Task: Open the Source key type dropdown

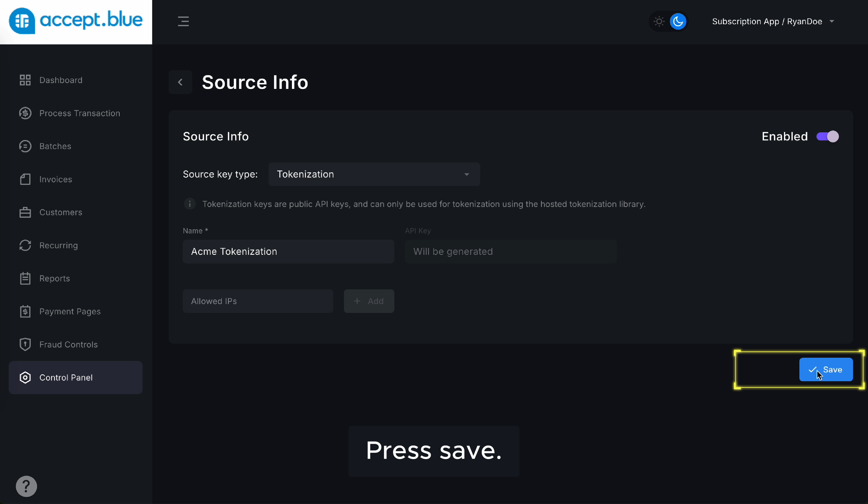Action: click(x=374, y=174)
